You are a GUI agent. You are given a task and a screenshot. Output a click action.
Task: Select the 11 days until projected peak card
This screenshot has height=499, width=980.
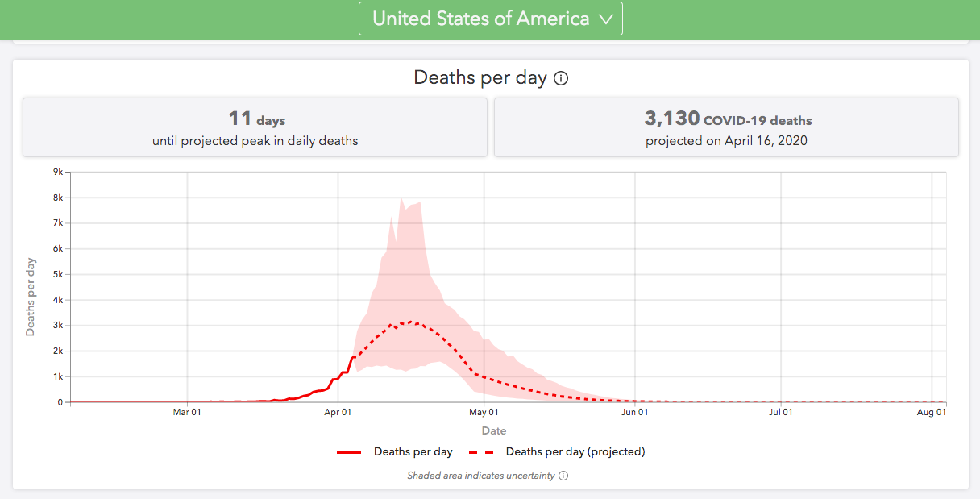coord(255,127)
